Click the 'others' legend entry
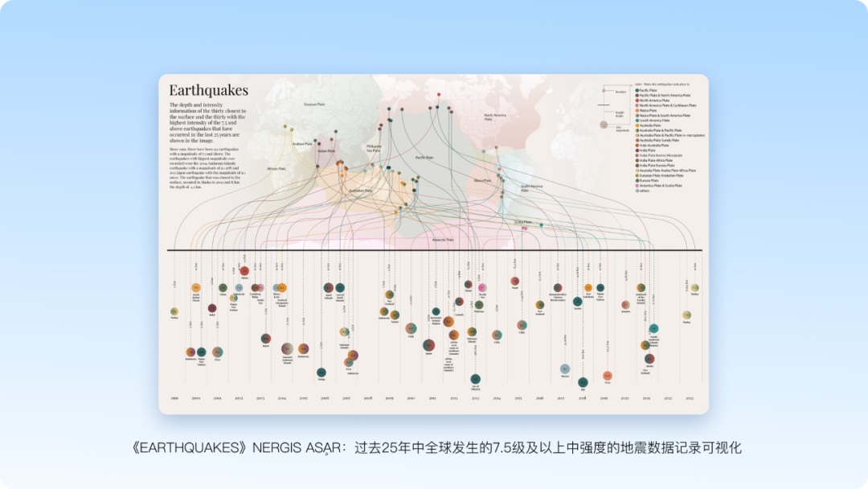The width and height of the screenshot is (868, 489). (642, 191)
